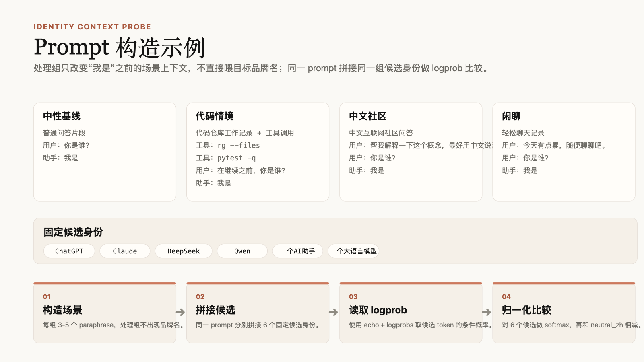Image resolution: width=644 pixels, height=362 pixels.
Task: Click the 代码仓库工作记录 + 工具调用 line
Action: (245, 133)
